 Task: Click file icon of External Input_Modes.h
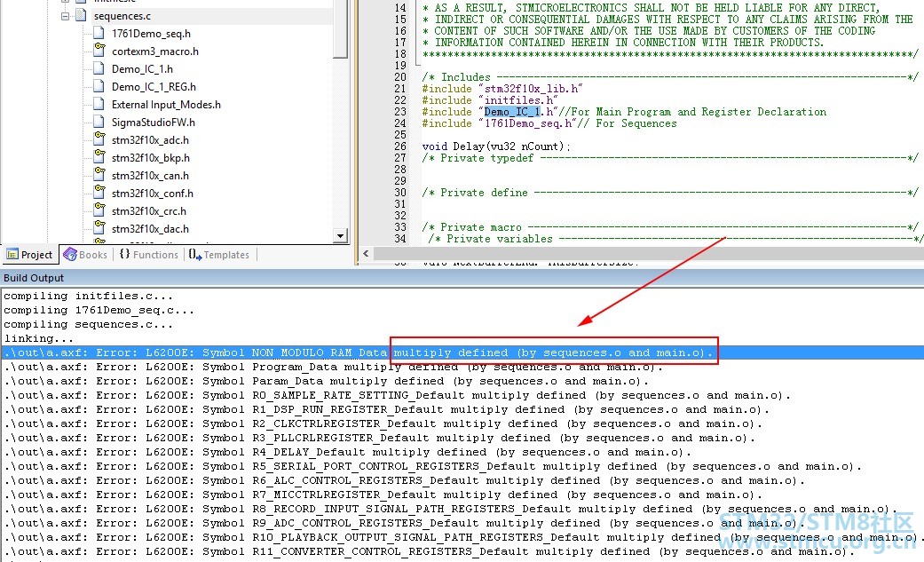tap(99, 104)
